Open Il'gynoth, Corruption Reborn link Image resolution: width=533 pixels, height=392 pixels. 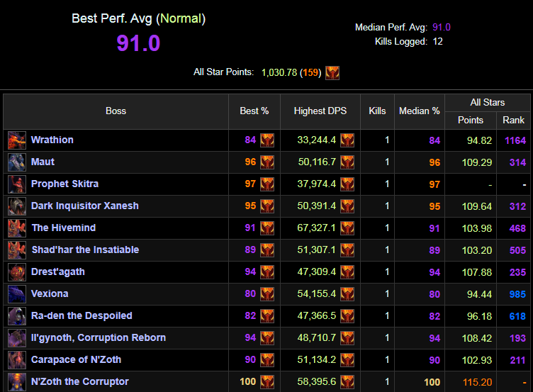pos(98,338)
